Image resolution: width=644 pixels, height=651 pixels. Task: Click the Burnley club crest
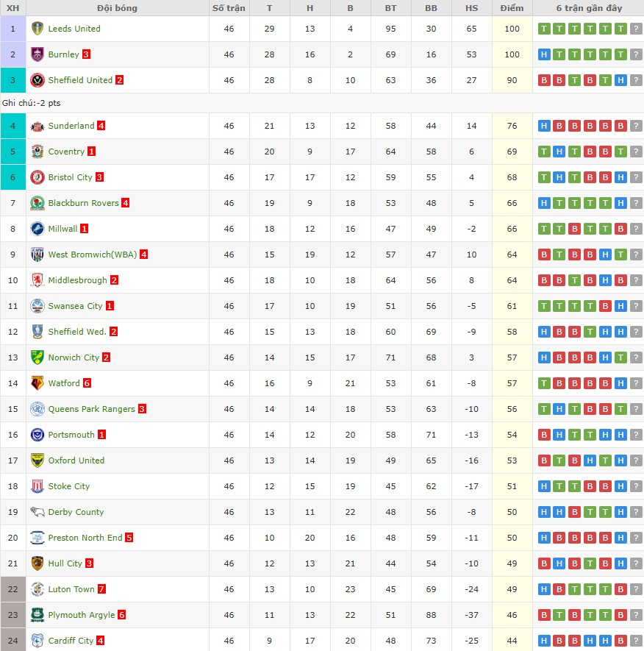click(x=37, y=54)
